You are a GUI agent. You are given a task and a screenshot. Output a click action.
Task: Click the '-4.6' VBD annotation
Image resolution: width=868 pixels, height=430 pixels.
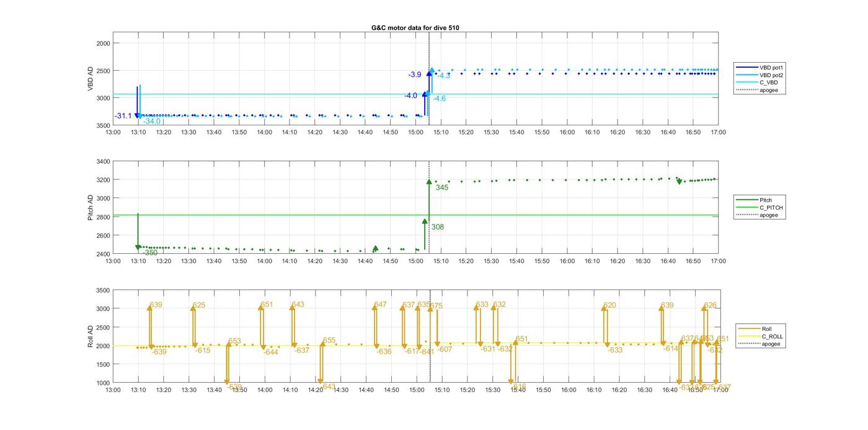click(439, 99)
